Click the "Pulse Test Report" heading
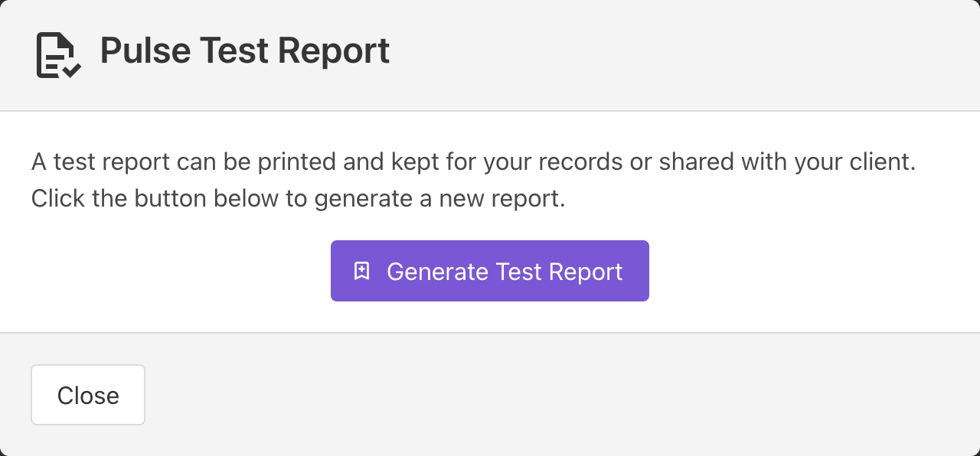The height and width of the screenshot is (456, 980). tap(245, 51)
